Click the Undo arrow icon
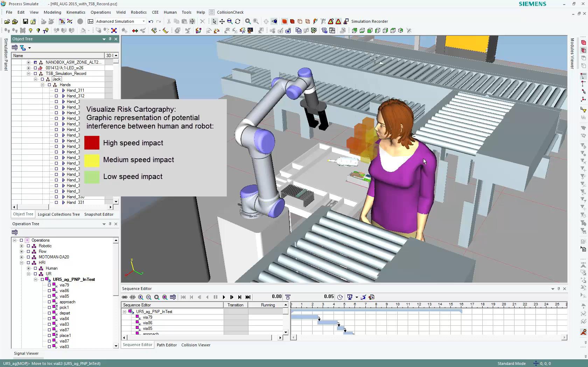Image resolution: width=588 pixels, height=367 pixels. 151,21
